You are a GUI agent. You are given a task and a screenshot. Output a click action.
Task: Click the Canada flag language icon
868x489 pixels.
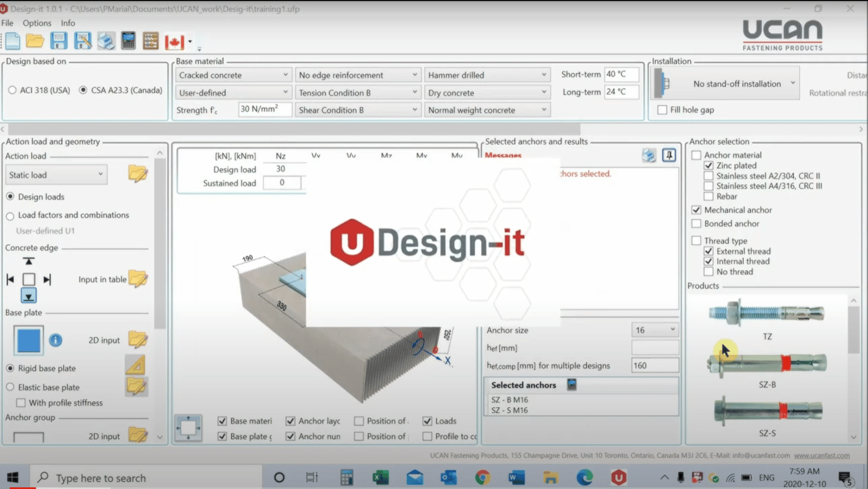pyautogui.click(x=175, y=42)
